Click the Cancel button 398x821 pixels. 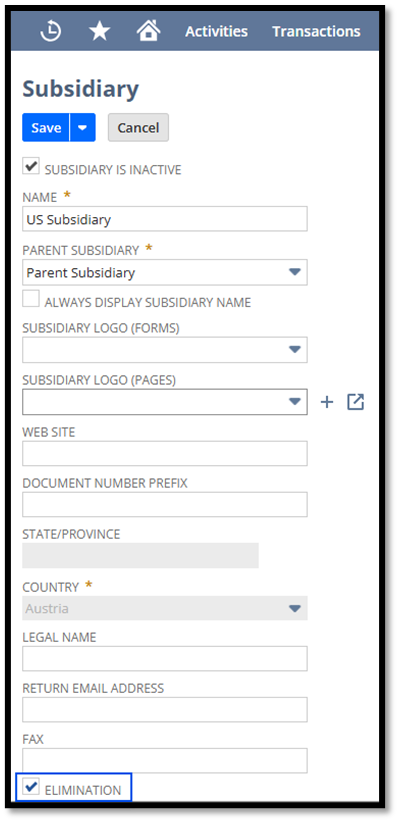pyautogui.click(x=138, y=128)
